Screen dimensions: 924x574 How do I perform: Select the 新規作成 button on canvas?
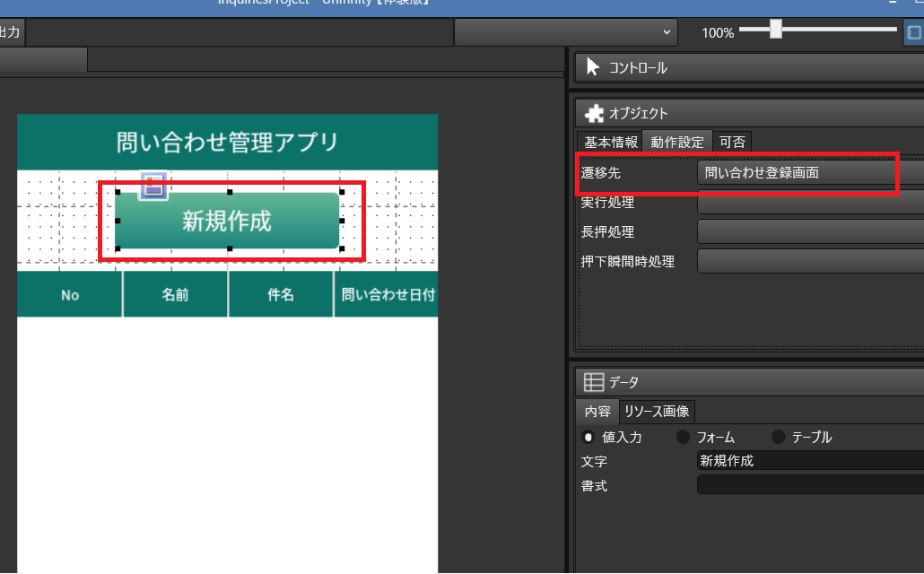click(x=228, y=221)
